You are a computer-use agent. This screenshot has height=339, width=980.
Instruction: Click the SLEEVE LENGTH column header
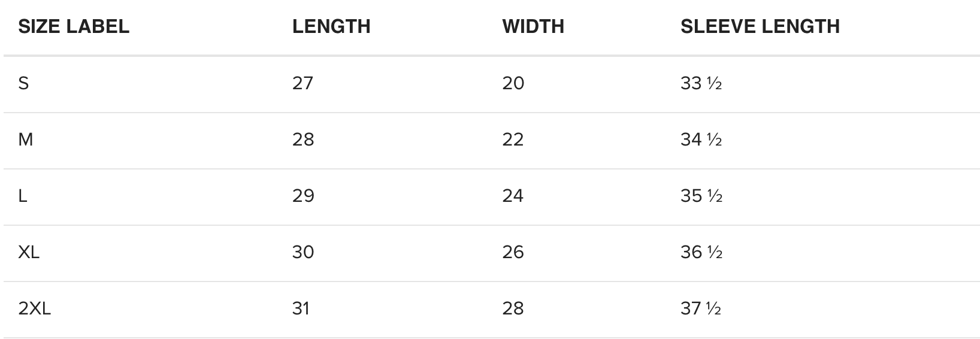(x=760, y=26)
